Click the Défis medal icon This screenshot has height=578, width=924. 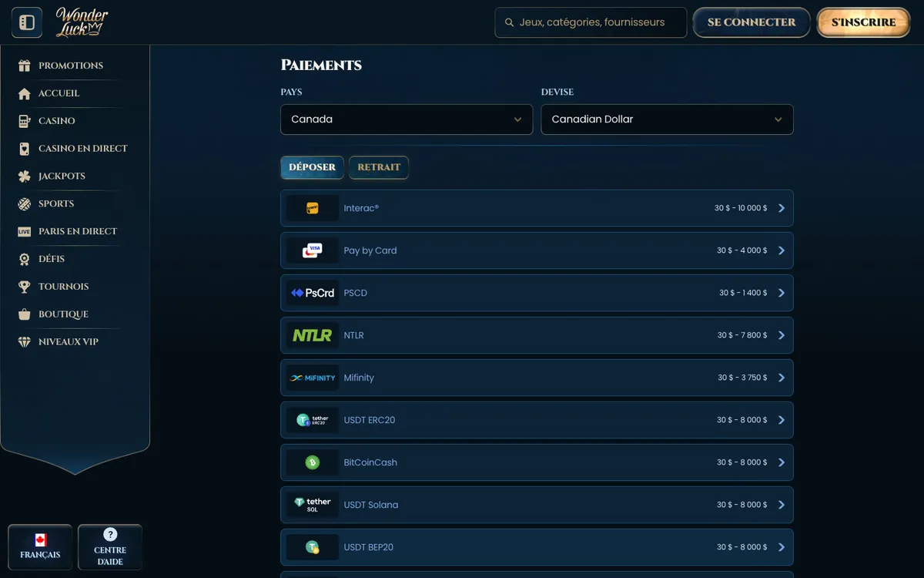[25, 259]
